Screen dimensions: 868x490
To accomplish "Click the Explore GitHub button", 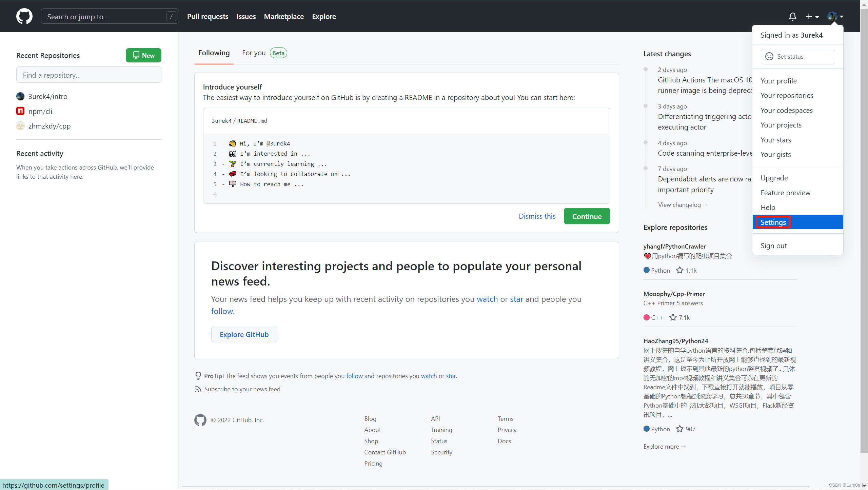I will (244, 334).
